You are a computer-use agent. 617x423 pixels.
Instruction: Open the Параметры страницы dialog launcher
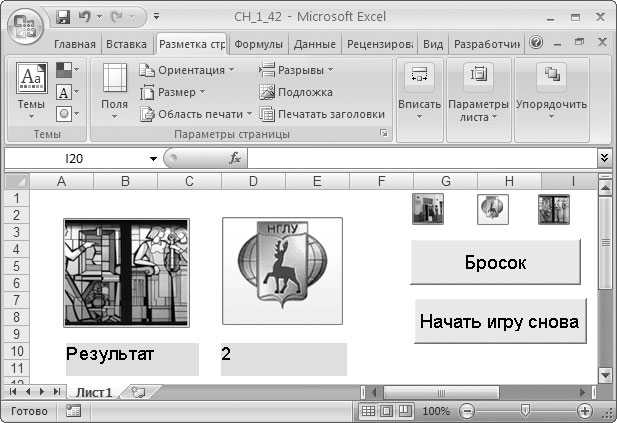(383, 133)
